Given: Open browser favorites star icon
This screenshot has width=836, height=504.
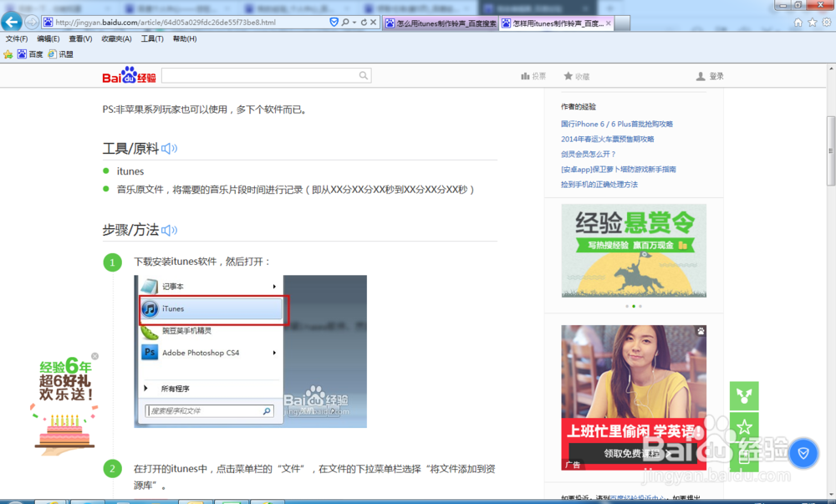Looking at the screenshot, I should coord(812,23).
